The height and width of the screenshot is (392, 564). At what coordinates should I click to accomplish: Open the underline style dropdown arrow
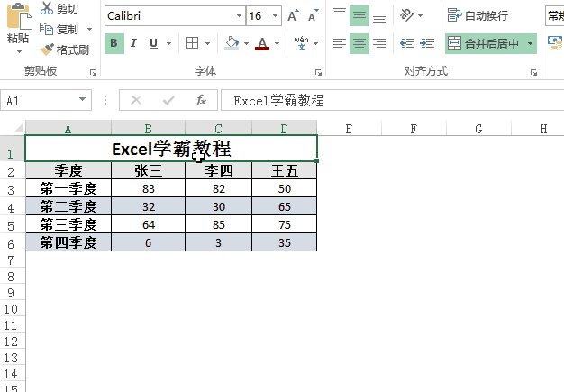(x=168, y=43)
